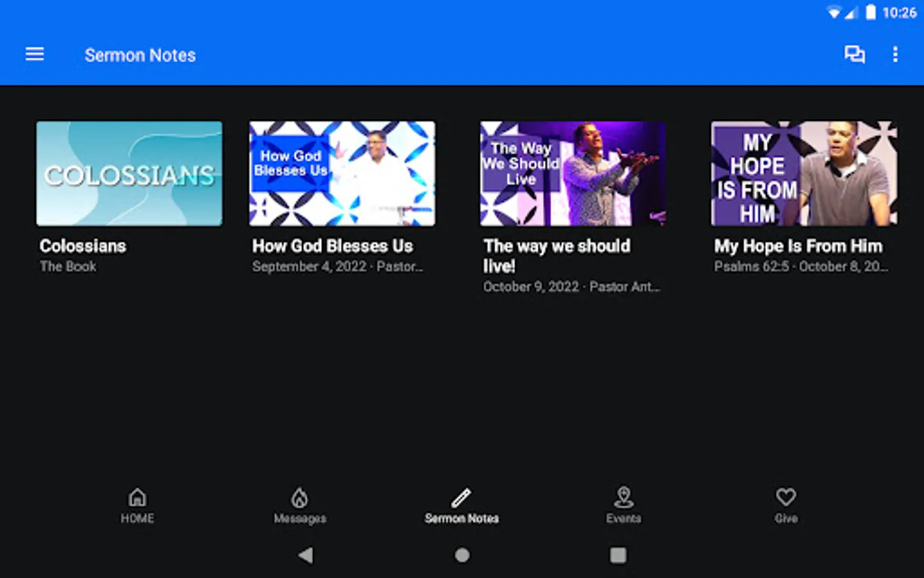Switch to the Messages tab label

pos(300,518)
